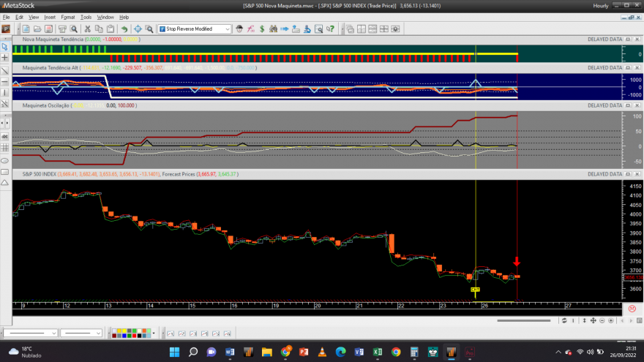The width and height of the screenshot is (644, 362).
Task: Click the cascade windows toolbar icon
Action: click(x=350, y=29)
